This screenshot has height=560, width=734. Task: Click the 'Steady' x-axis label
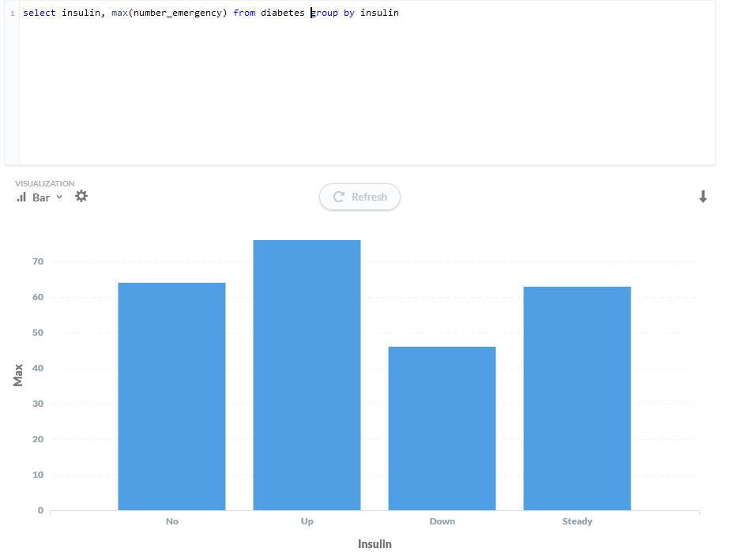click(x=578, y=521)
